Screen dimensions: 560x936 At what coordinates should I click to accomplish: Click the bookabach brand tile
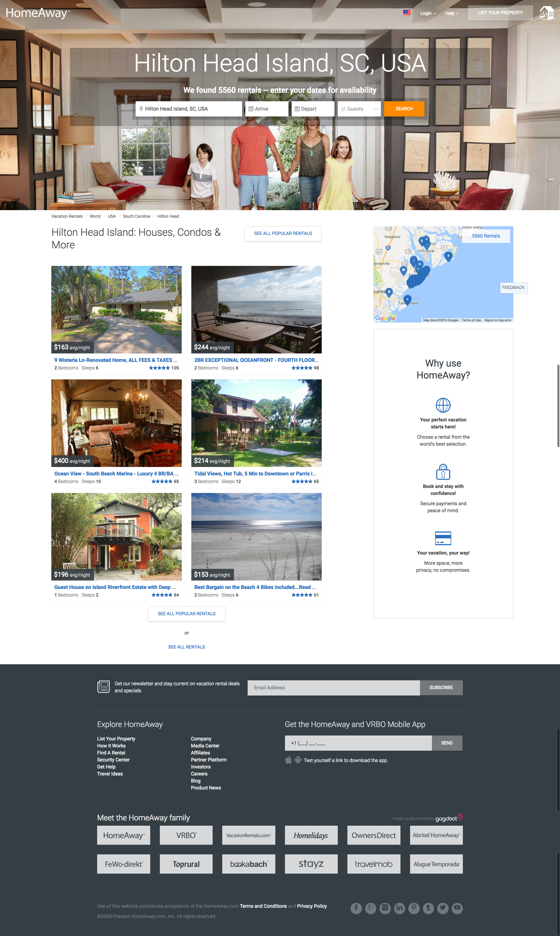pyautogui.click(x=249, y=864)
